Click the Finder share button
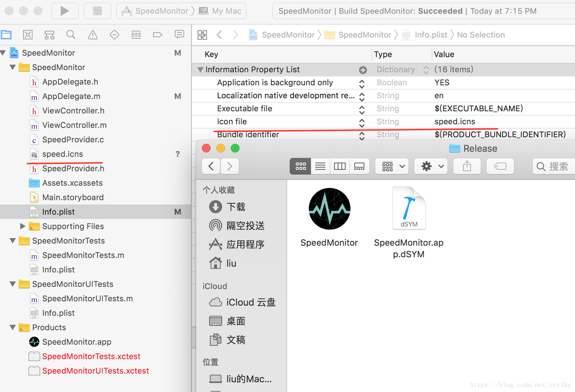 [x=467, y=166]
